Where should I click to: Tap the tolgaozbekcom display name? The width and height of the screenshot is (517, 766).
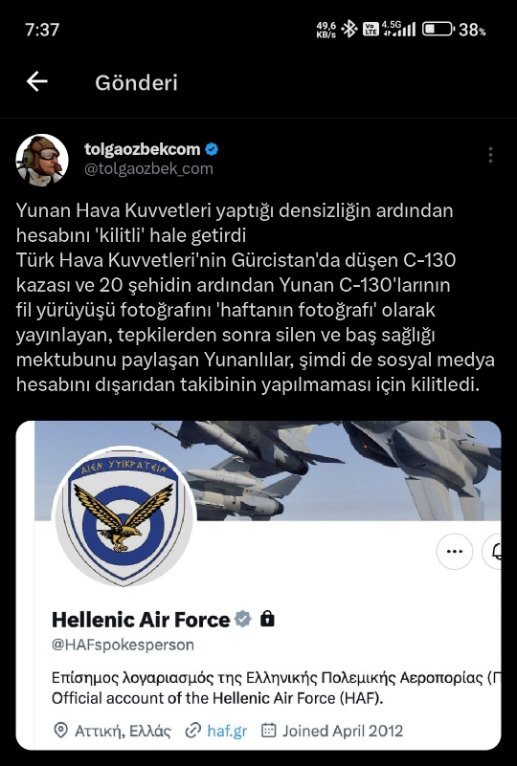[x=142, y=149]
